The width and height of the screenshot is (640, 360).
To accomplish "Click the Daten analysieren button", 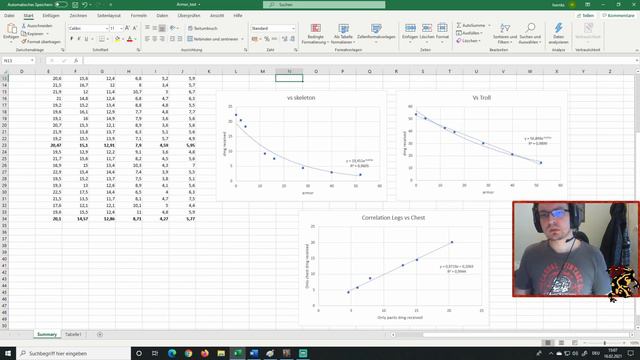I will 558,34.
